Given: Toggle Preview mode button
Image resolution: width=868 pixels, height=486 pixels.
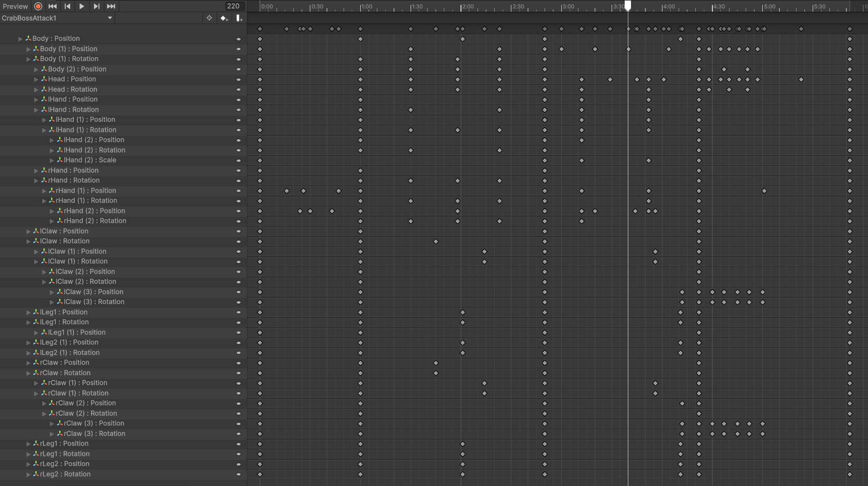Looking at the screenshot, I should click(15, 6).
